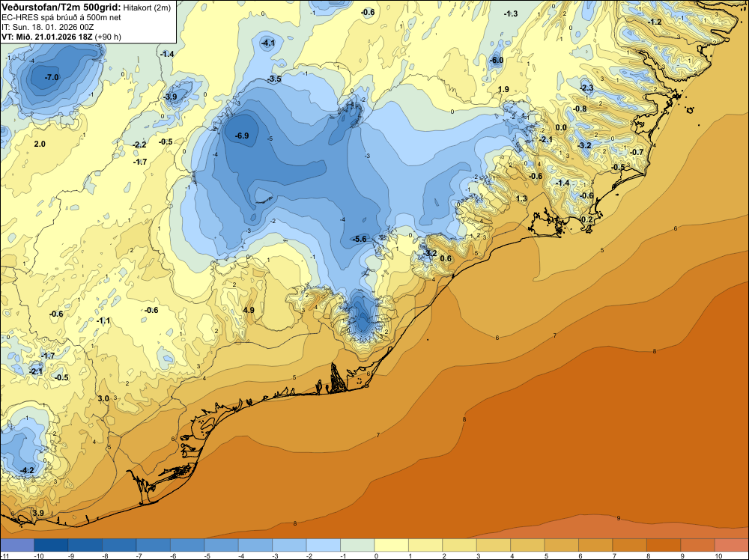Select the (+90 h) forecast offset text
The width and height of the screenshot is (749, 560).
tap(108, 37)
